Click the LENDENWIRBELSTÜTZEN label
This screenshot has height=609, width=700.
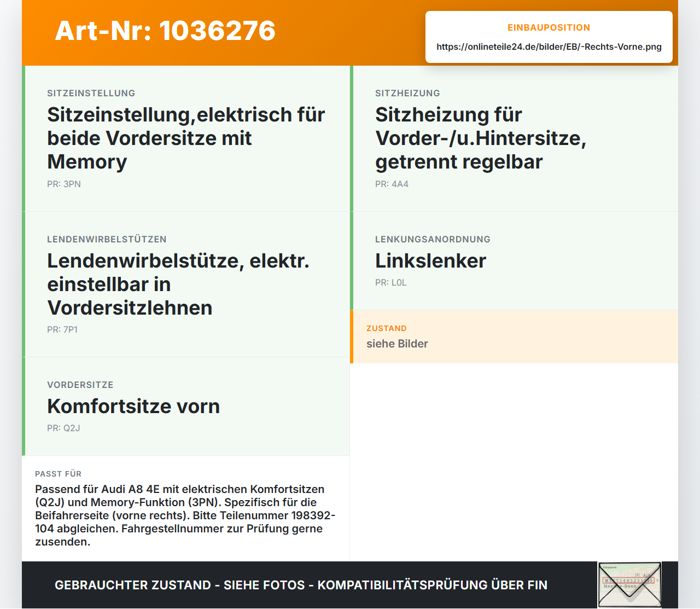(x=107, y=239)
